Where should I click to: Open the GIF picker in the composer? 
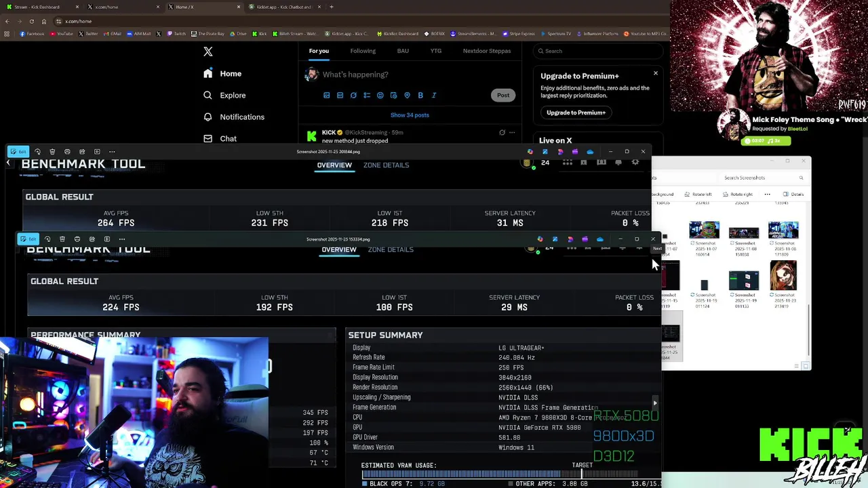(340, 96)
